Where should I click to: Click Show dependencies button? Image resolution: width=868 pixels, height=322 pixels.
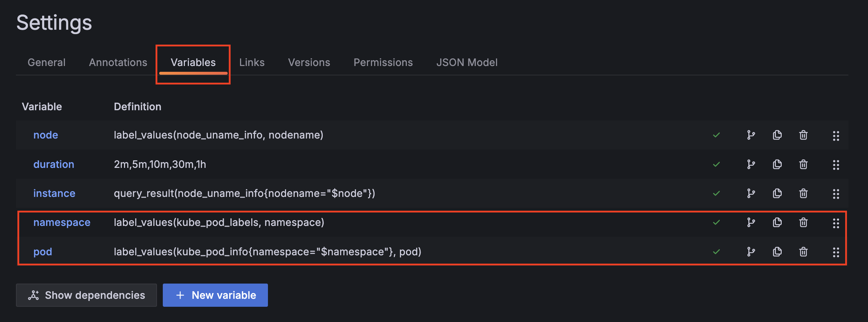coord(86,295)
